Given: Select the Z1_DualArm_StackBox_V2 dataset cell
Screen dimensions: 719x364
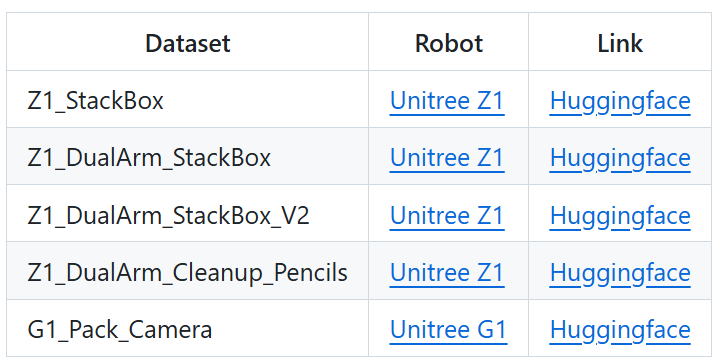Looking at the screenshot, I should pos(188,214).
